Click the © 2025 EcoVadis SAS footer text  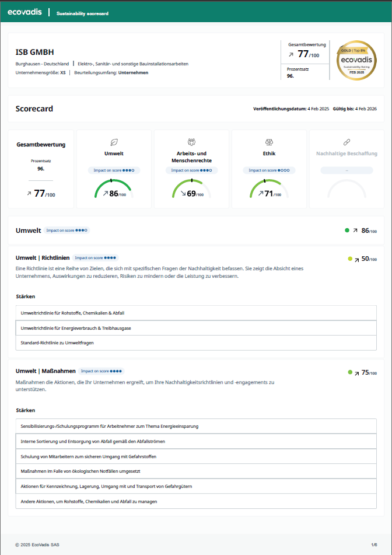(x=37, y=544)
